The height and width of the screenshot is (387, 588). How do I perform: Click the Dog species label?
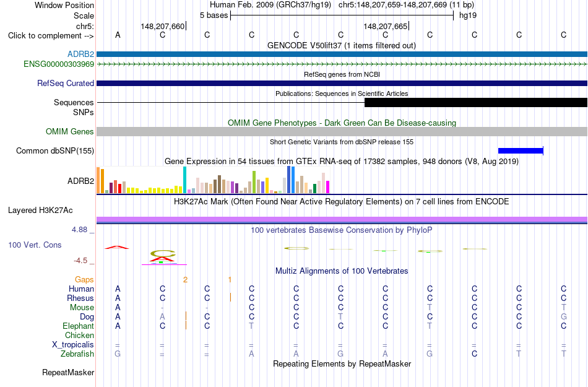[x=87, y=317]
